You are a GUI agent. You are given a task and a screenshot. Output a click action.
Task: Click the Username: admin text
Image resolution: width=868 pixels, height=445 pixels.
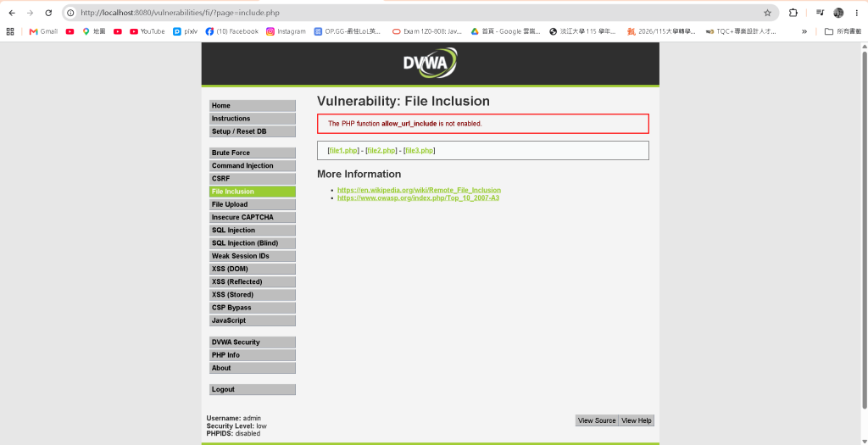point(234,419)
